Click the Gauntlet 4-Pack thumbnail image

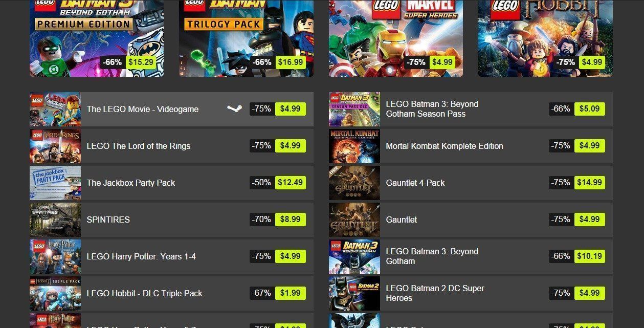tap(354, 183)
